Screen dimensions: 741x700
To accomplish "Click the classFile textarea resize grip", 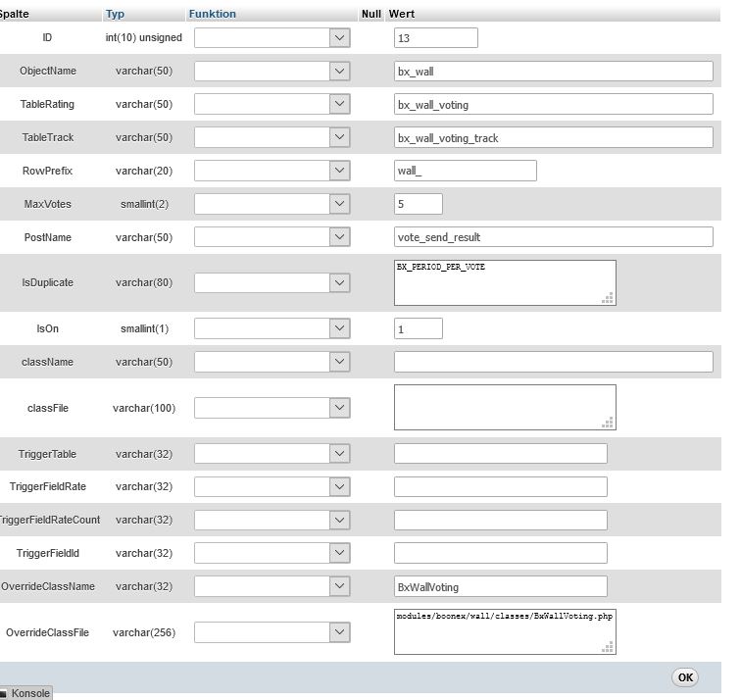I will click(x=609, y=423).
